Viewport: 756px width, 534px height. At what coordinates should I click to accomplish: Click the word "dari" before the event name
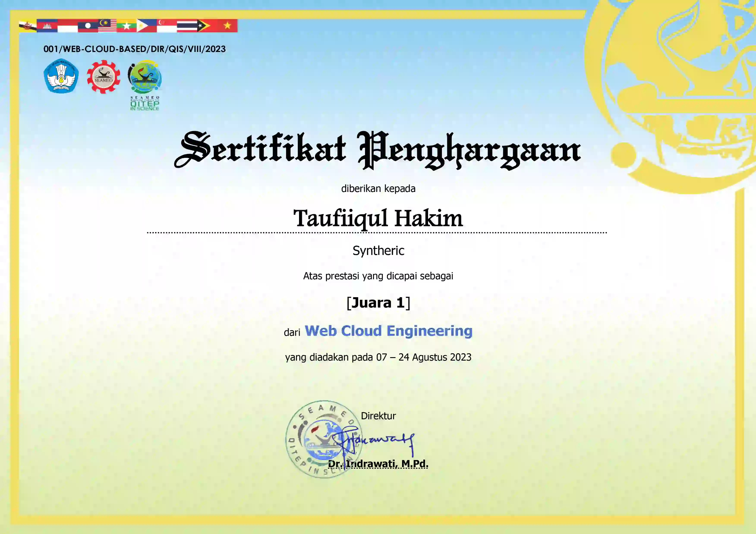click(x=292, y=333)
